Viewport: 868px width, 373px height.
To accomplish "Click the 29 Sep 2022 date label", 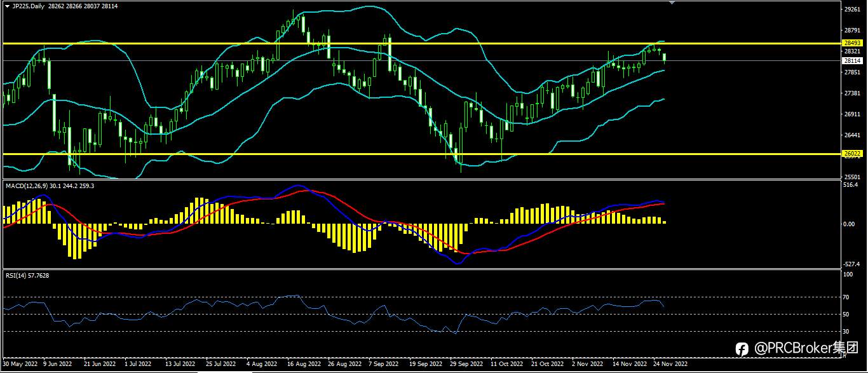I will tap(466, 365).
